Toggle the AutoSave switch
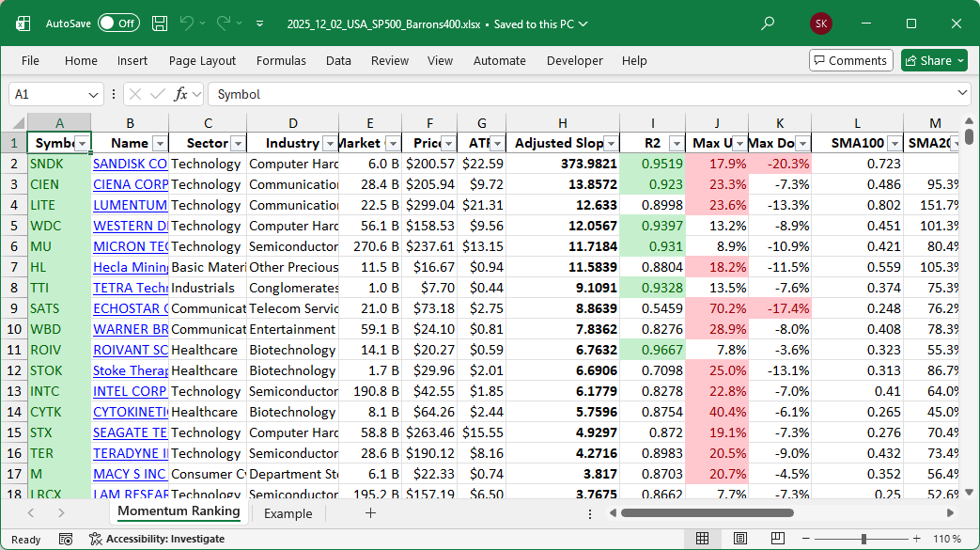The image size is (980, 550). tap(118, 24)
